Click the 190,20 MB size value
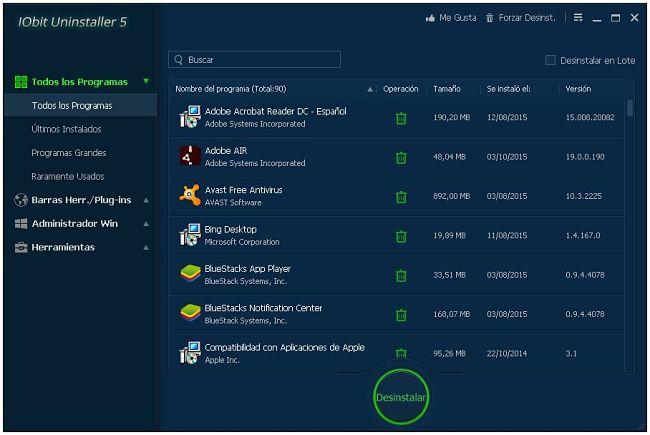The image size is (650, 435). (x=451, y=117)
